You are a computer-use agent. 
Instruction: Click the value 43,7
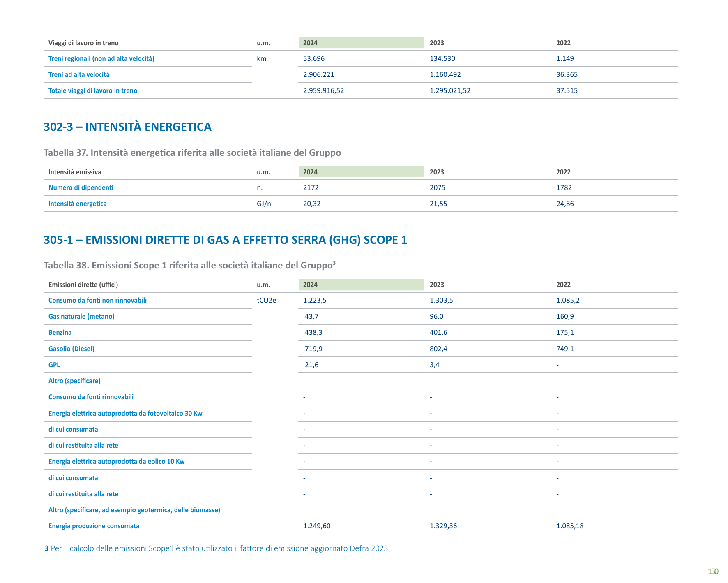coord(312,316)
